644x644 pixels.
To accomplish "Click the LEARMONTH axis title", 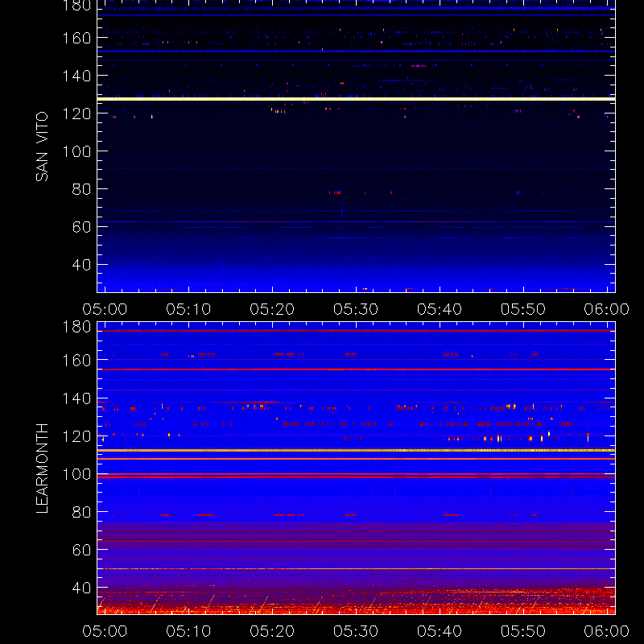I will pos(42,469).
